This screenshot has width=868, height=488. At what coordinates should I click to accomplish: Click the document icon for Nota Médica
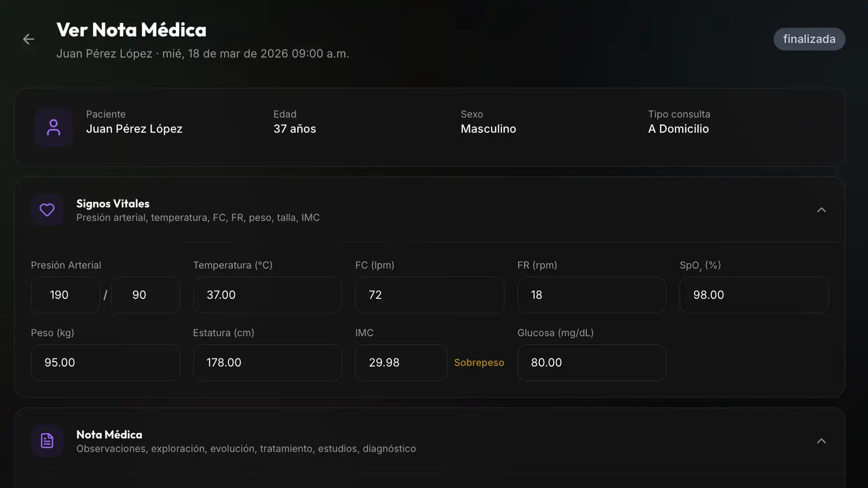click(x=47, y=441)
